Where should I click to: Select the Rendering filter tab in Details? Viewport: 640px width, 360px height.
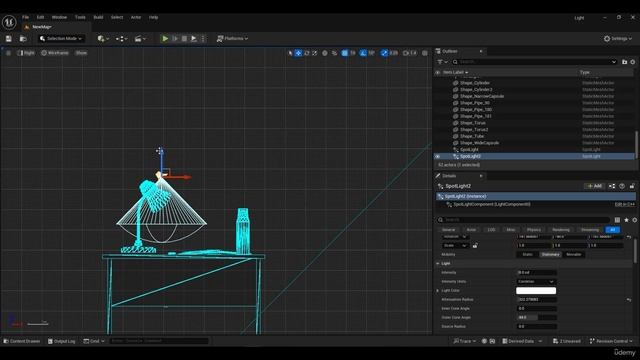[x=561, y=230]
